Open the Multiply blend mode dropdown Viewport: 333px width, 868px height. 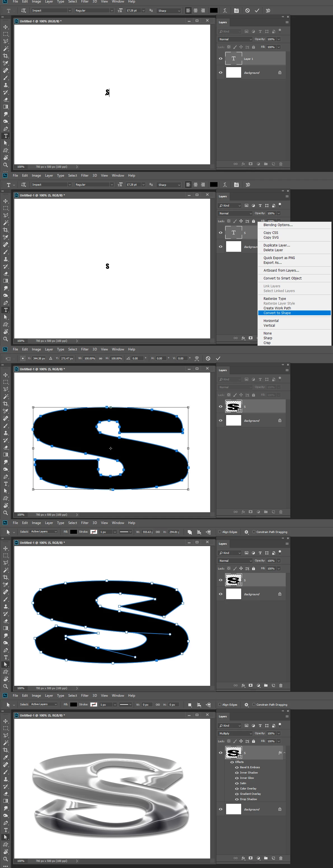pyautogui.click(x=235, y=734)
